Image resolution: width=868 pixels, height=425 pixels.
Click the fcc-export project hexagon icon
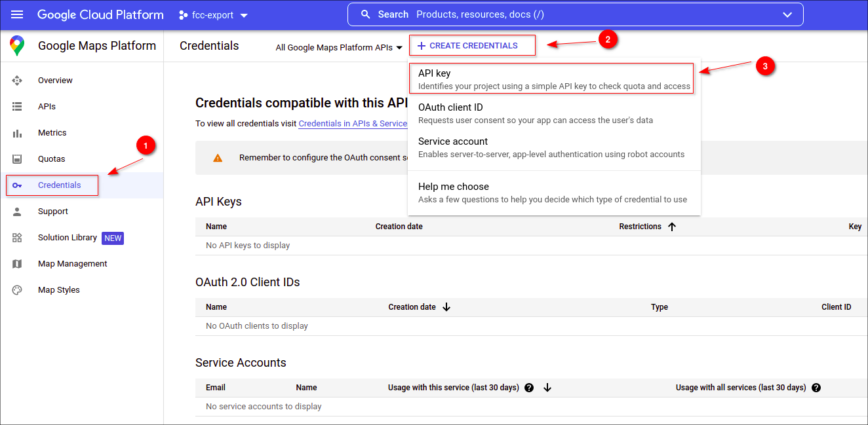coord(184,15)
